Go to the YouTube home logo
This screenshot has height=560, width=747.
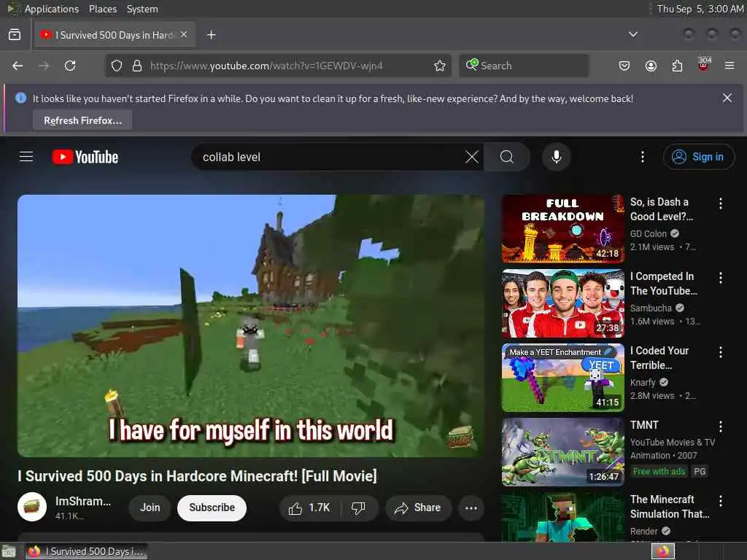[85, 157]
